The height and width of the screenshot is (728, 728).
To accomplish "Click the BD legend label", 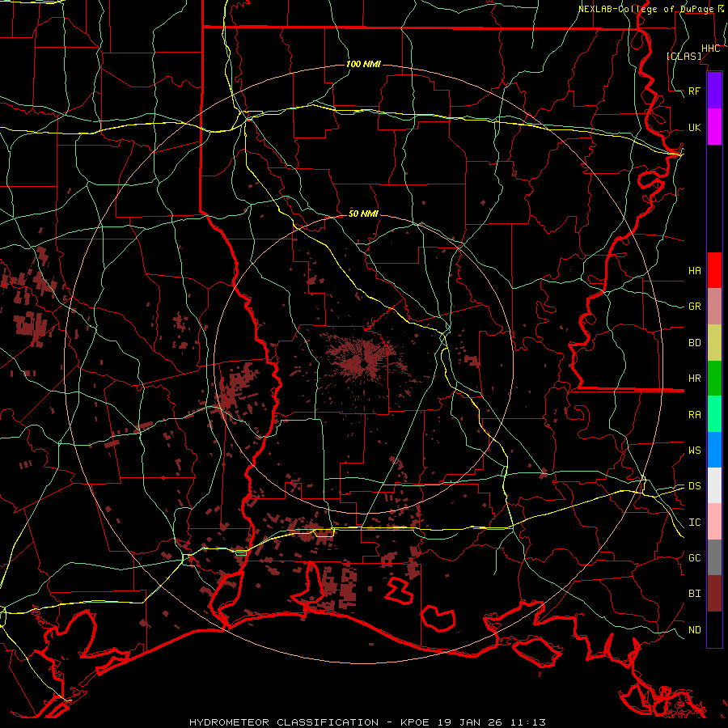I will (x=694, y=343).
